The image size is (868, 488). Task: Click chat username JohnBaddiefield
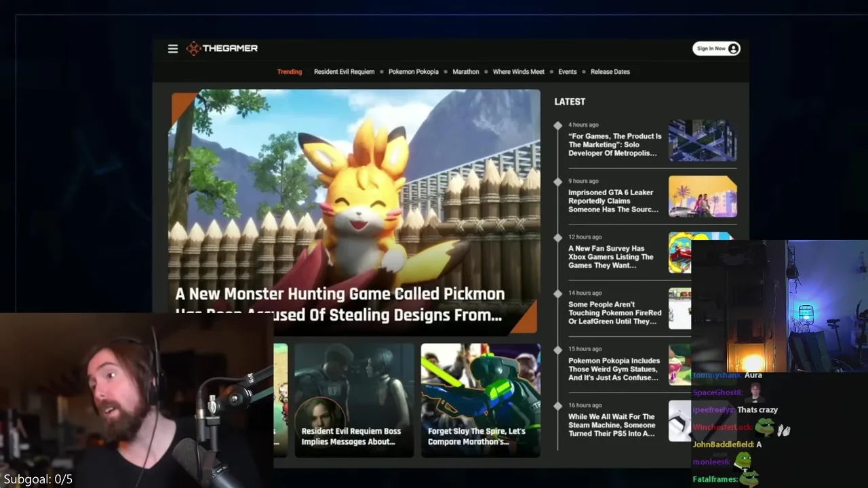(x=723, y=445)
